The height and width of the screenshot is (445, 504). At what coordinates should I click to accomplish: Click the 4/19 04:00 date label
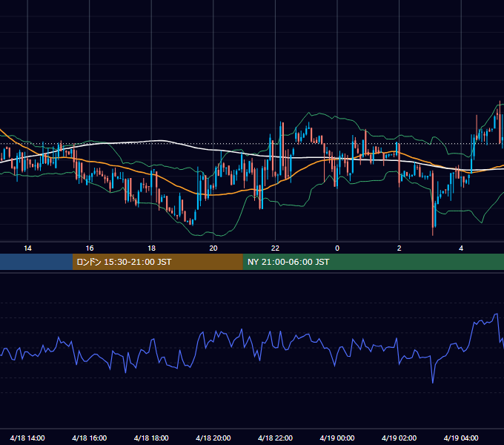461,438
